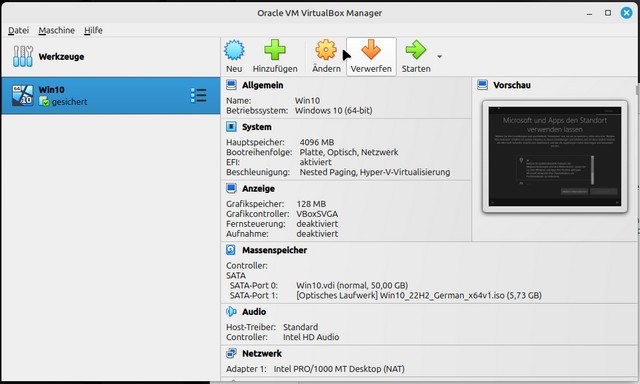This screenshot has height=384, width=640.
Task: Click Intel PRO/1000 MT Desktop (NAT) adapter
Action: click(339, 369)
